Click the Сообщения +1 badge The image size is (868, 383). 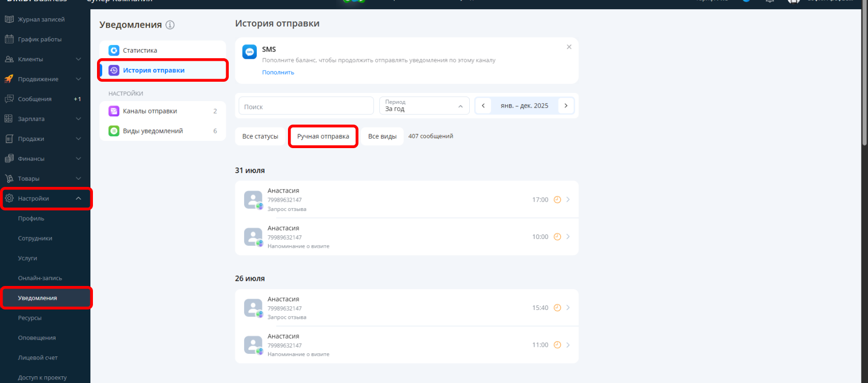coord(78,99)
